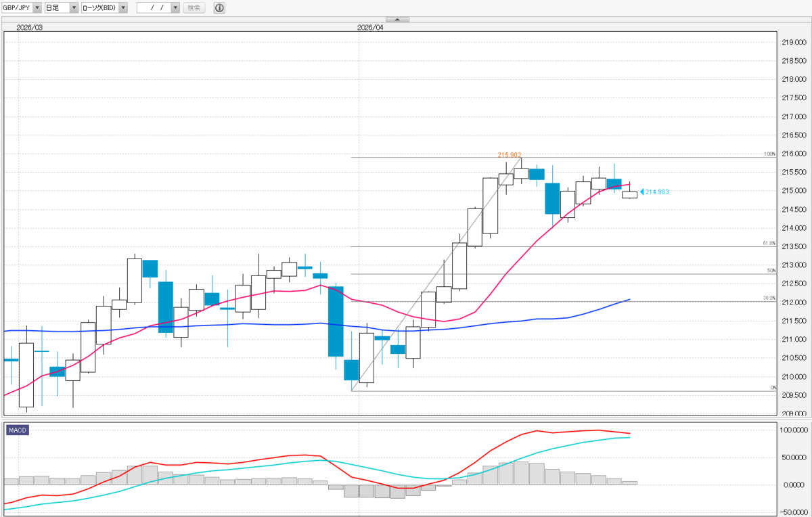This screenshot has width=812, height=517.
Task: Open the 日足 timeframe dropdown
Action: coord(62,7)
